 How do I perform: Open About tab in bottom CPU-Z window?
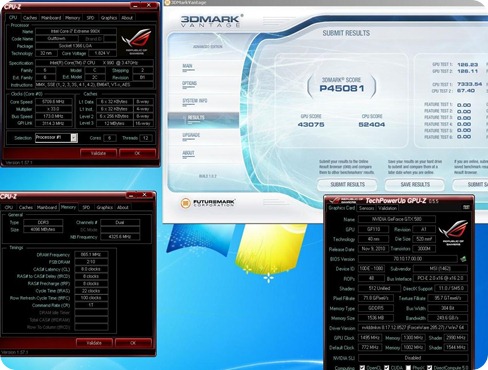[x=123, y=207]
